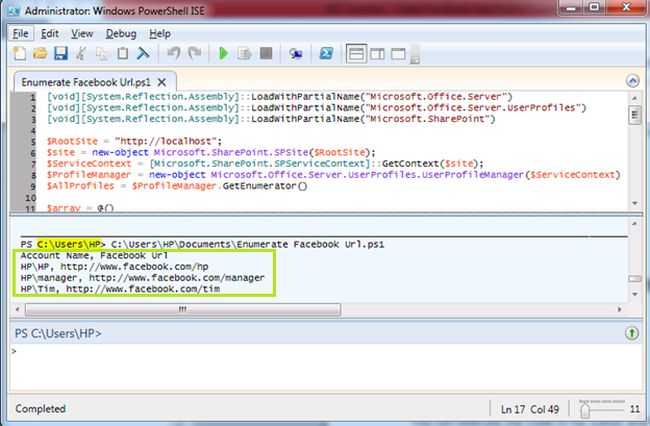
Task: Click line 1 LoadWithPartialName Microsoft.Office.Server
Action: coord(280,96)
